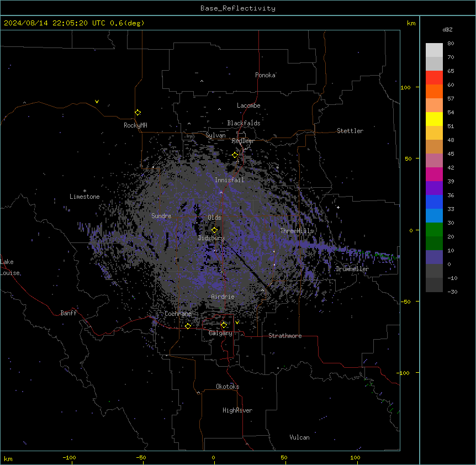The image size is (476, 465).
Task: Click the yellow diamond marker below Cochrane
Action: [x=188, y=326]
